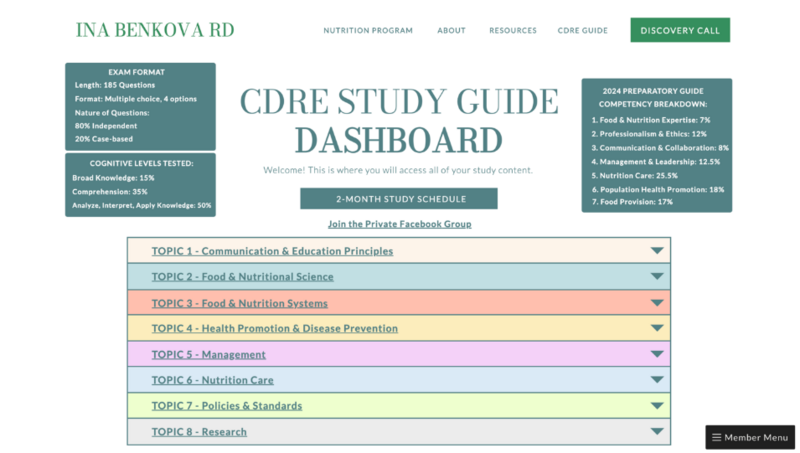Book a Discovery Call button

tap(680, 30)
